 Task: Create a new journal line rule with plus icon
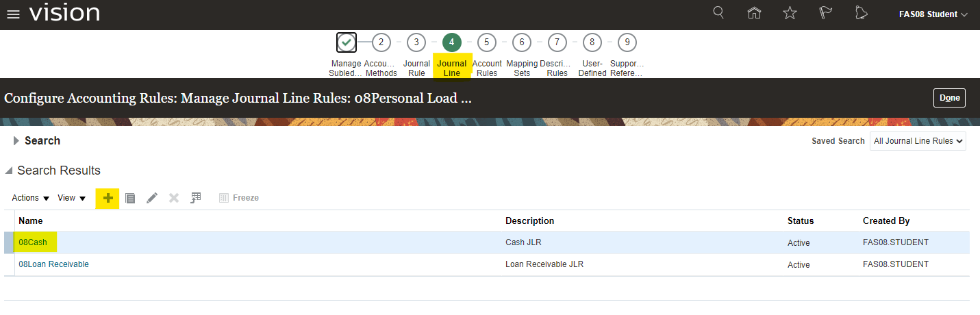click(108, 198)
